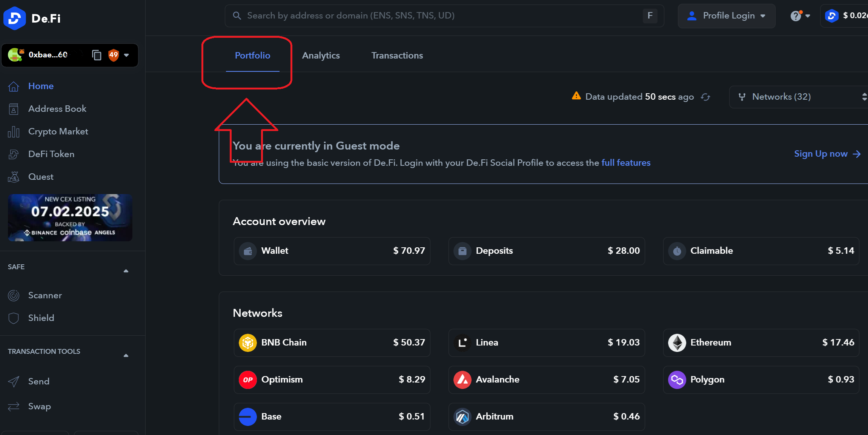Image resolution: width=868 pixels, height=435 pixels.
Task: Click the Avalanche balance $ 7.05
Action: (x=627, y=379)
